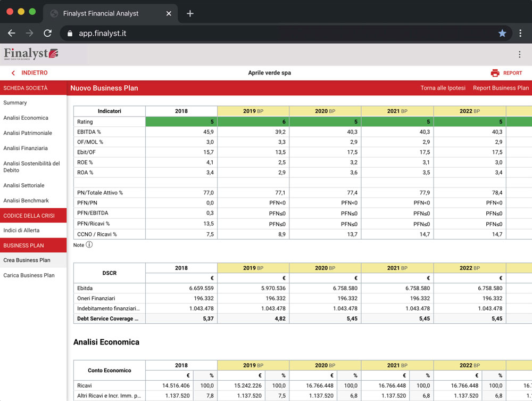
Task: Click the Finalyst logo
Action: click(31, 54)
